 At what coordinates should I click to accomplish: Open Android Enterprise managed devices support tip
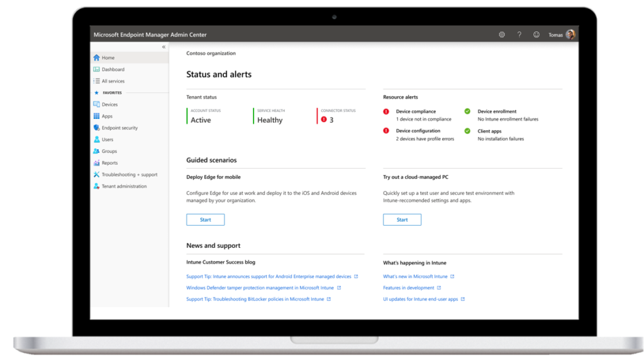click(x=269, y=276)
